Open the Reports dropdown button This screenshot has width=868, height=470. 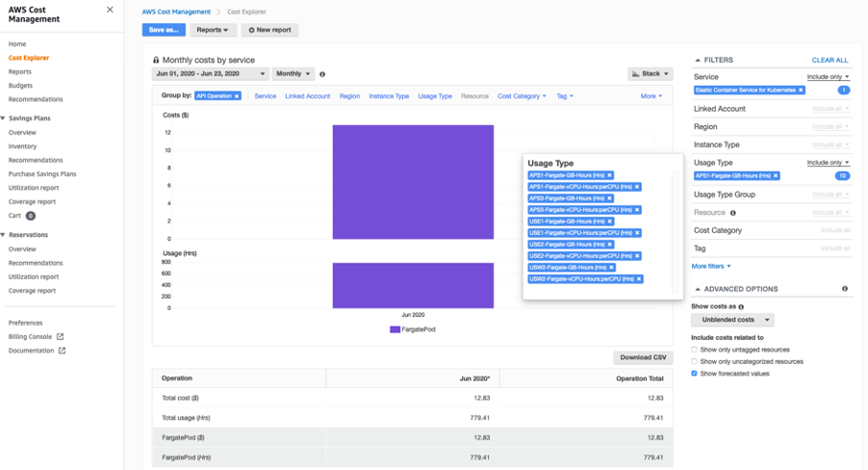click(213, 30)
